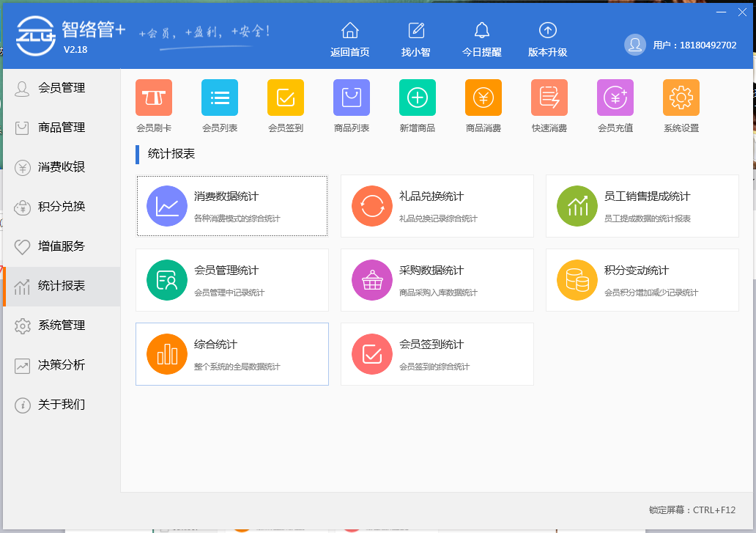
Task: Open the 积分变动统计 points change report
Action: (x=642, y=279)
